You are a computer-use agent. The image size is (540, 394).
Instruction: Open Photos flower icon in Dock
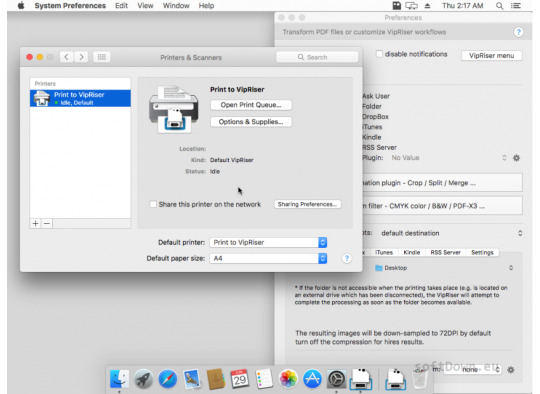[288, 379]
